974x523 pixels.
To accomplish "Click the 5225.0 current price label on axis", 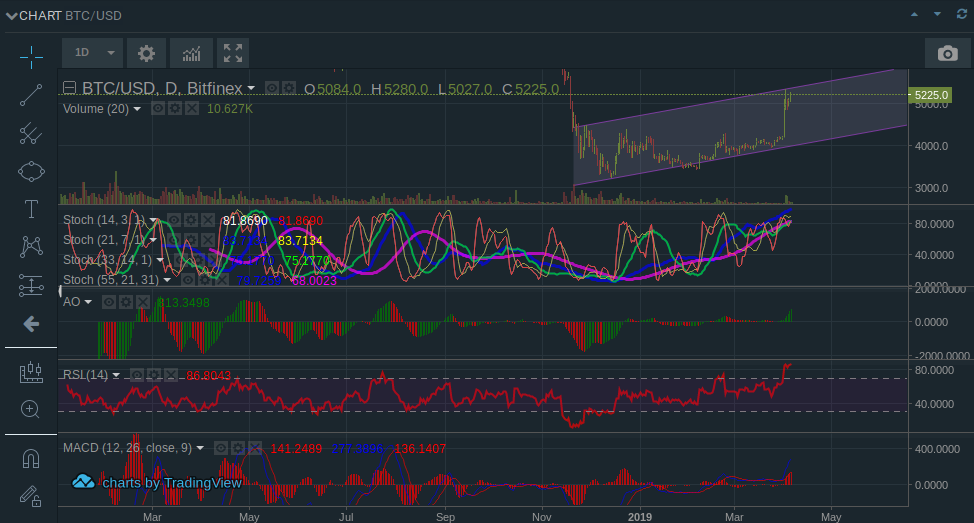I will (930, 95).
